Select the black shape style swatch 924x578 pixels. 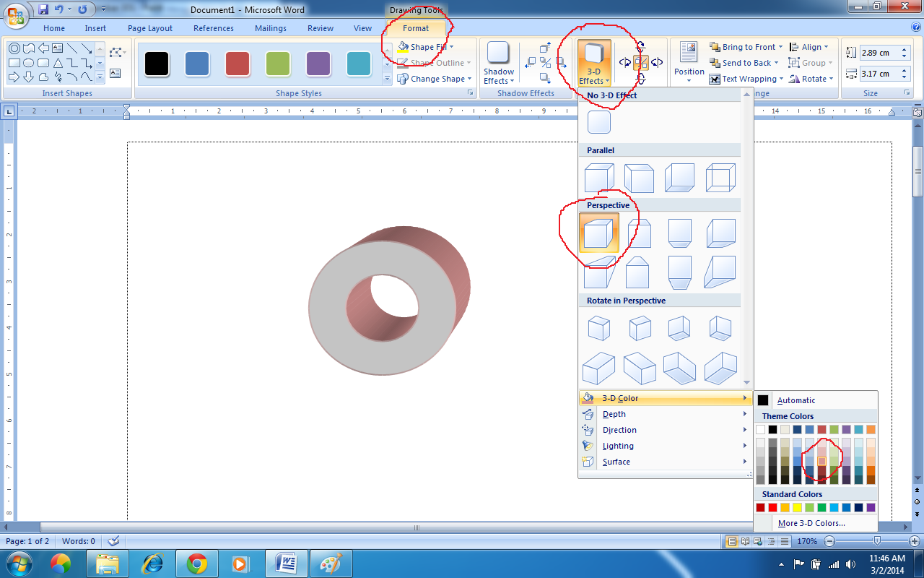(157, 64)
